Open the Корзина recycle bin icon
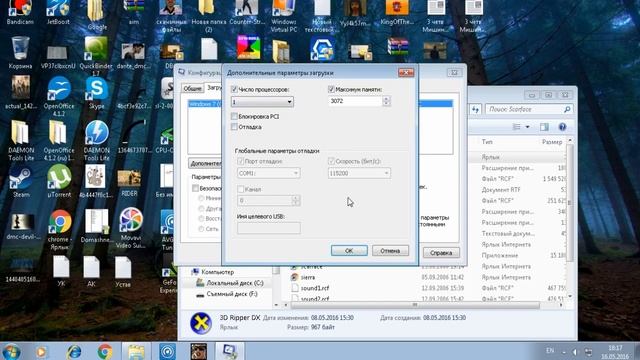 pos(20,53)
